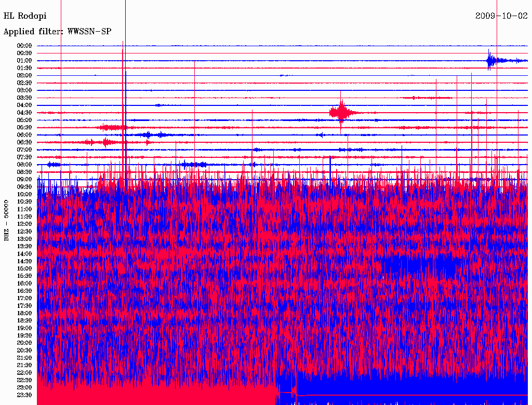The width and height of the screenshot is (532, 405).
Task: Select the 21:00 time label
Action: 24,358
